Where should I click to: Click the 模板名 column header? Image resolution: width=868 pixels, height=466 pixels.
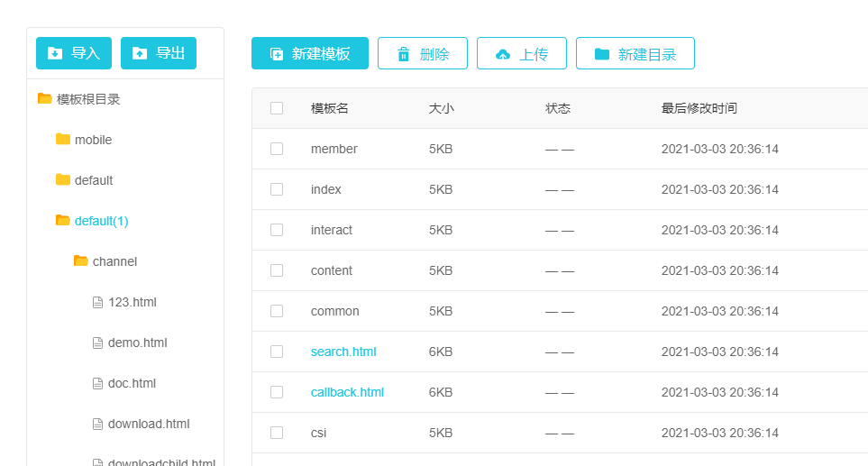click(330, 108)
